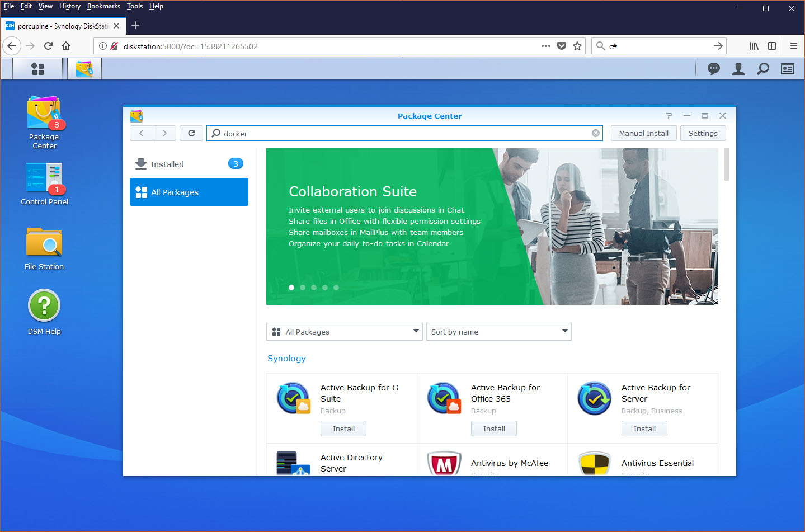Open the History menu
Screen dimensions: 805x532
[x=70, y=6]
